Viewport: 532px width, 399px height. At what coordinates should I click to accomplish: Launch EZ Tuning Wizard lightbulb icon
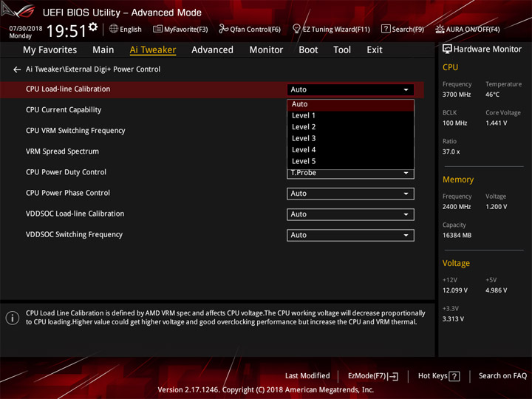click(296, 29)
